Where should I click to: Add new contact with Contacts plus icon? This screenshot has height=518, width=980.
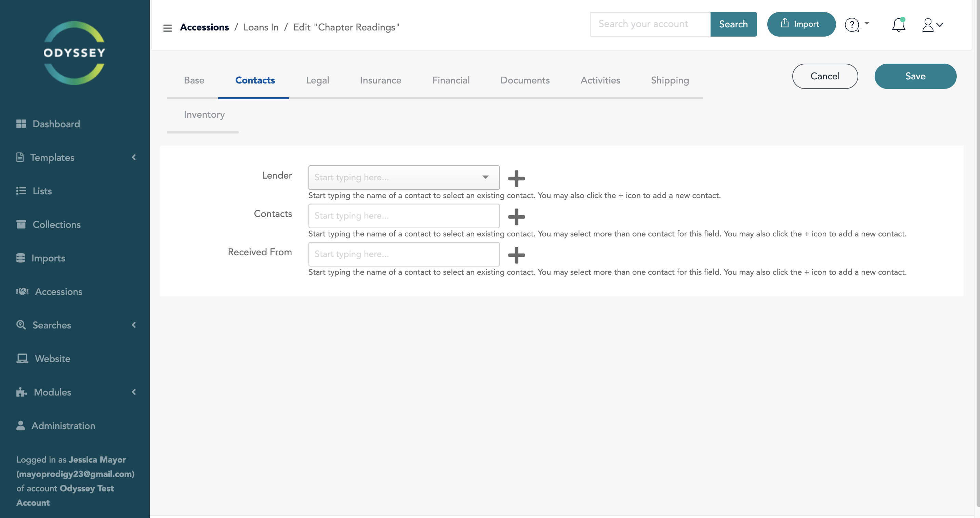(516, 217)
